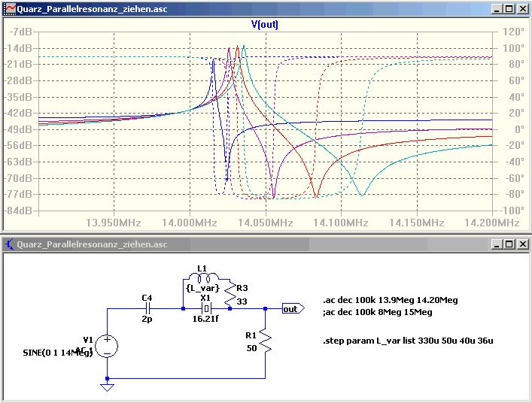Screen dimensions: 532x403
Task: Click the R1 value 50
Action: click(x=252, y=348)
